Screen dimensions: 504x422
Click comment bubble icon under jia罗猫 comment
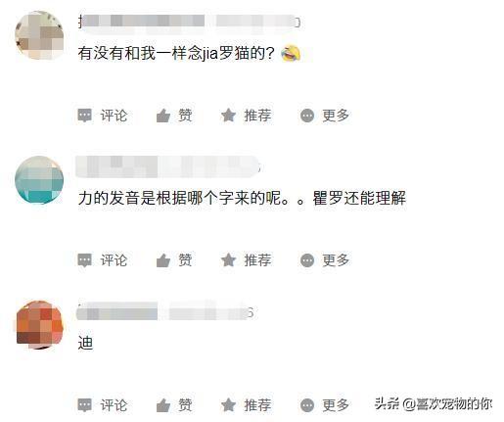point(85,116)
